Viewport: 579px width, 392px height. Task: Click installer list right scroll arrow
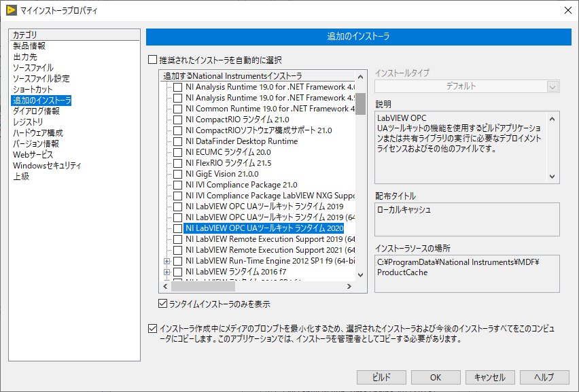pos(349,286)
